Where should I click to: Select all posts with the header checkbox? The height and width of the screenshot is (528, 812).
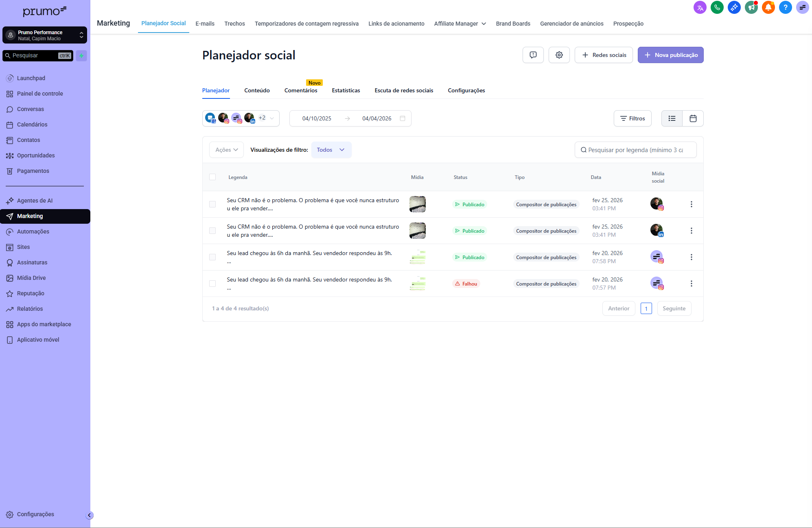(x=212, y=177)
